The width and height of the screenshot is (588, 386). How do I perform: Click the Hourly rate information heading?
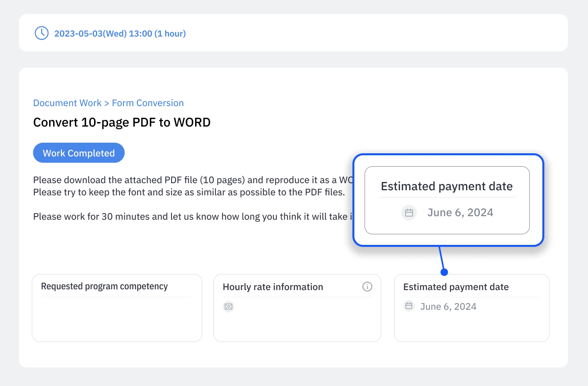click(x=273, y=287)
